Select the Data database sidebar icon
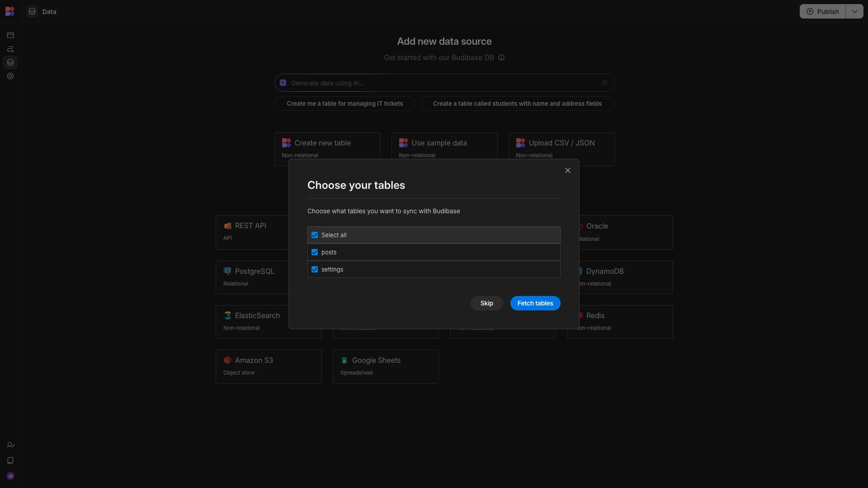 tap(10, 62)
